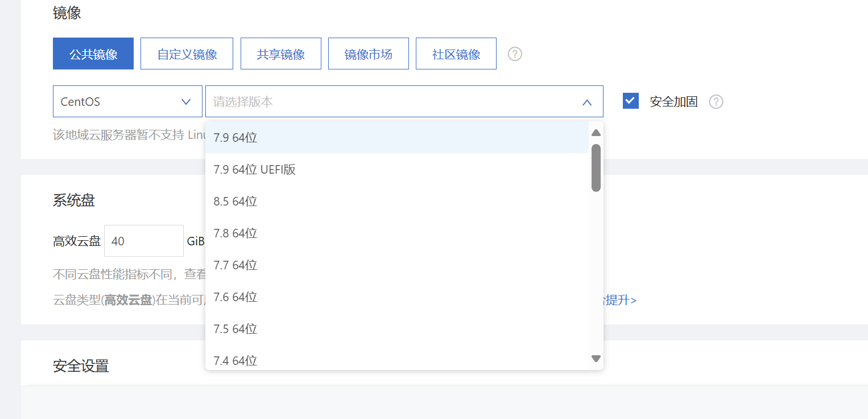Choose version 7.6 64位

tap(397, 297)
